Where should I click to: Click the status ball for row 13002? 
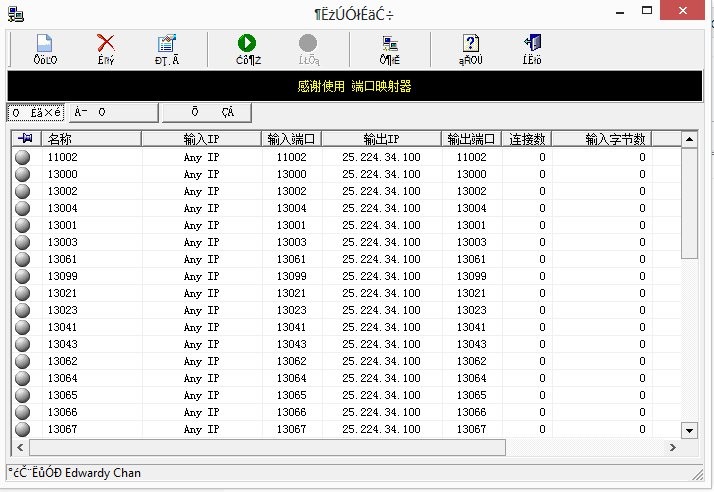[22, 191]
